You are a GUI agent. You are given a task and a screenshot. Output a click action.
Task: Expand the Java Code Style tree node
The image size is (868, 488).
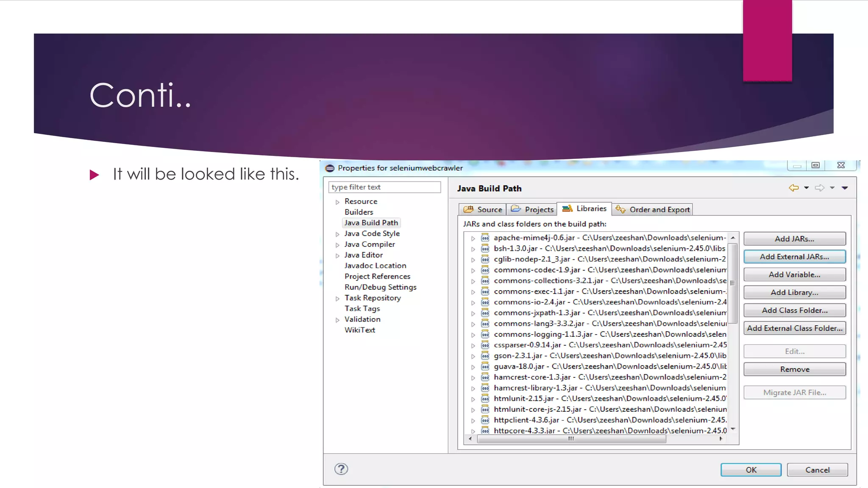pyautogui.click(x=337, y=234)
